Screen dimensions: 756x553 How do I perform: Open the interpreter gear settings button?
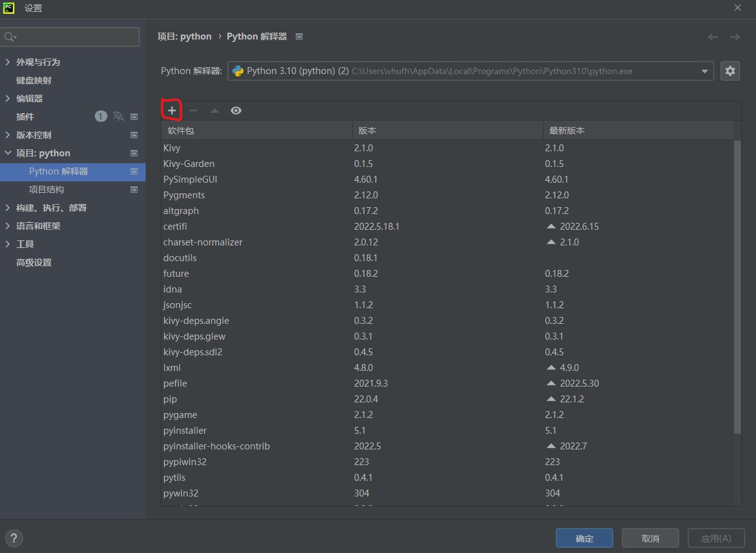pyautogui.click(x=730, y=71)
